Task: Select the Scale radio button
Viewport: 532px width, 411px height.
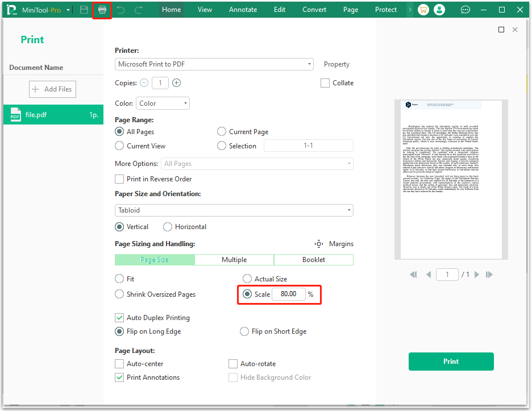Action: click(x=247, y=294)
